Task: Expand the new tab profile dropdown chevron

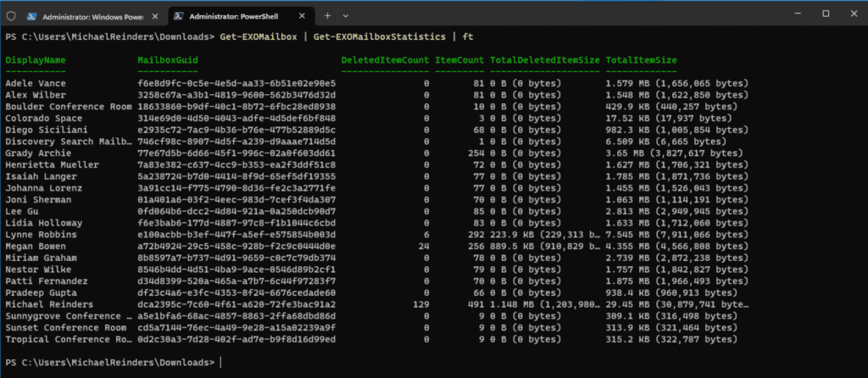Action: point(346,16)
